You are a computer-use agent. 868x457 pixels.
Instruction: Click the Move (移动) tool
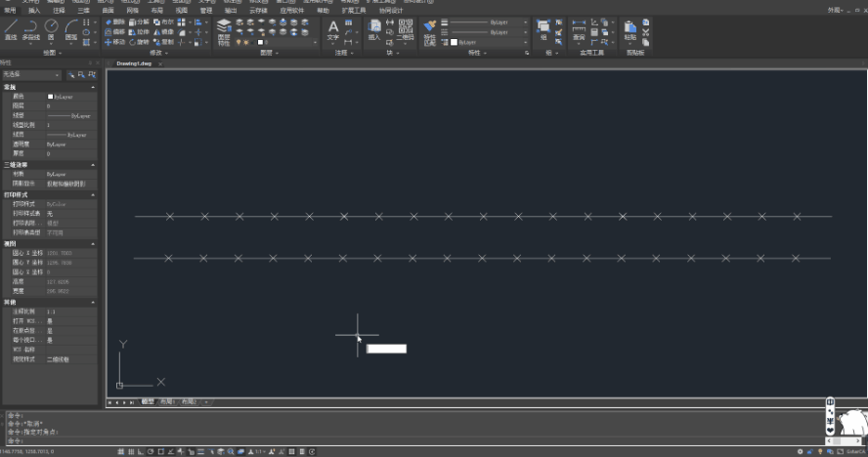tap(115, 42)
